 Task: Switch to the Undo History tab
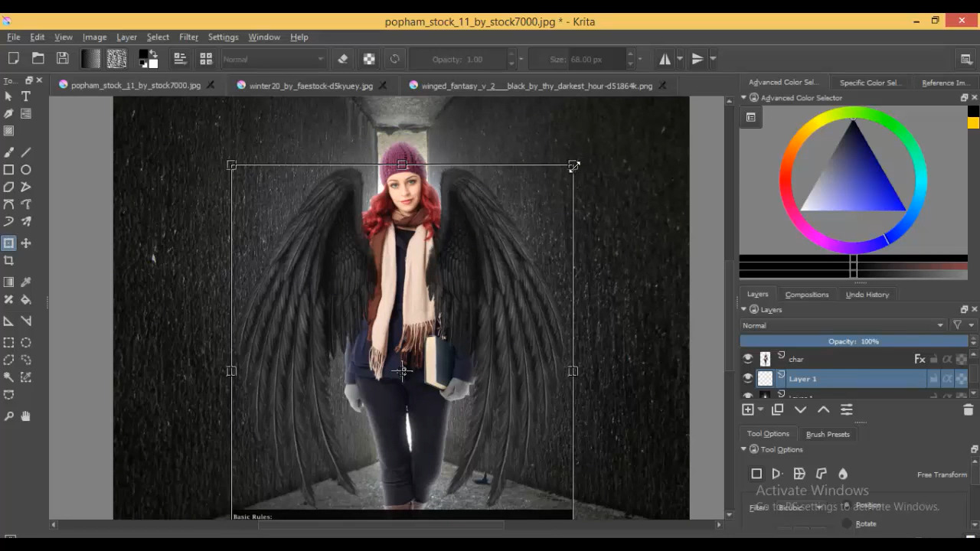click(867, 295)
